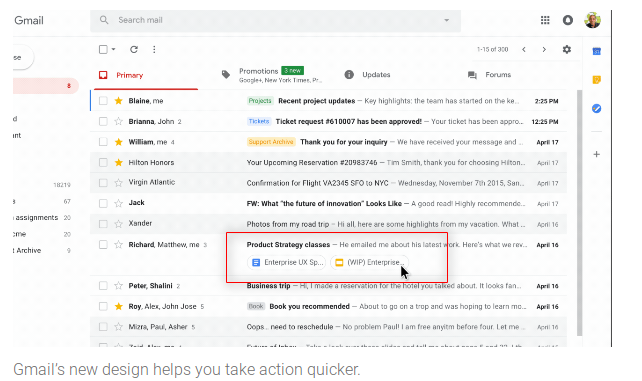Open the Settings gear icon
This screenshot has width=642, height=381.
pyautogui.click(x=567, y=50)
